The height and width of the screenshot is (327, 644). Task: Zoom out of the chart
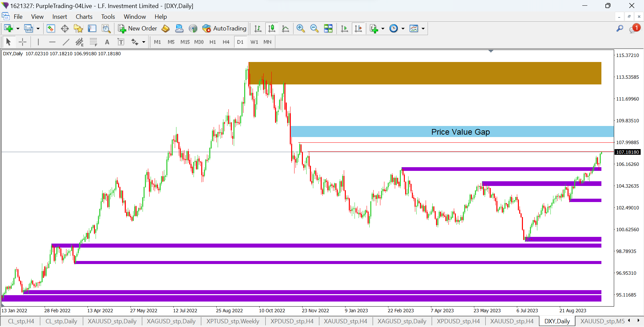314,28
